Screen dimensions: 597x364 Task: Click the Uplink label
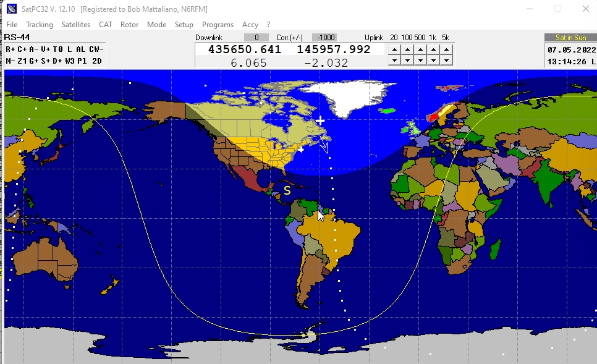(373, 37)
